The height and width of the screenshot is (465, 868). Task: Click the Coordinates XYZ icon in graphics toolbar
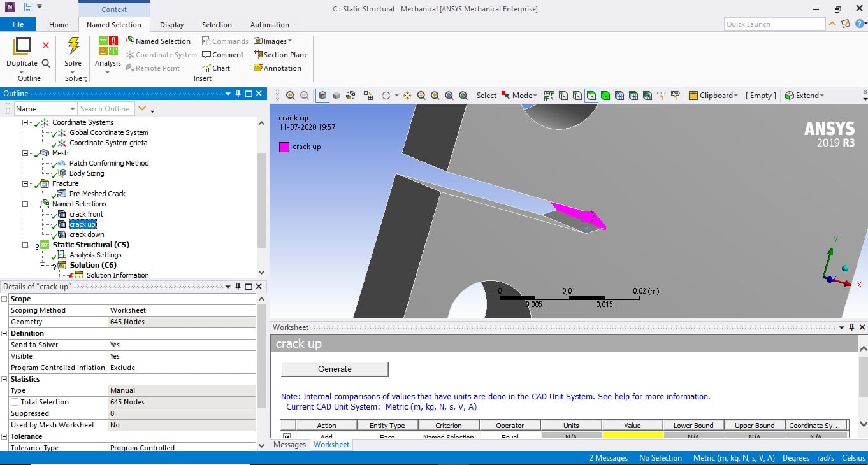(662, 96)
